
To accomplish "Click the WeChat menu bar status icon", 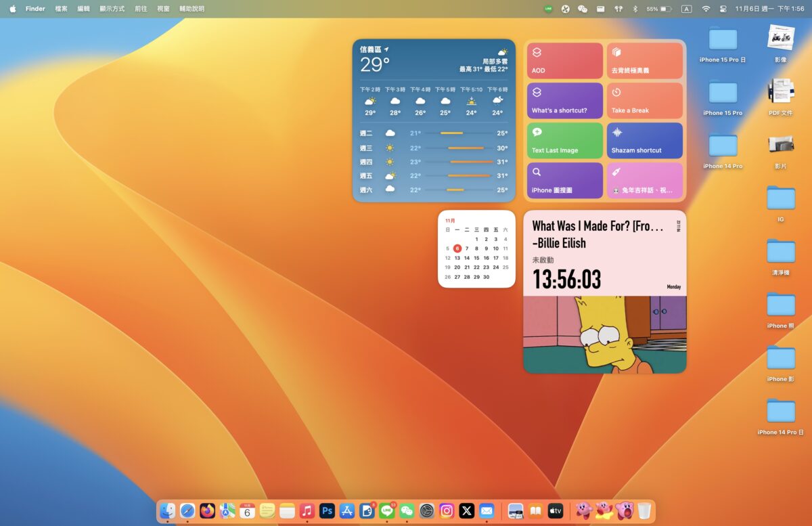I will pos(583,9).
